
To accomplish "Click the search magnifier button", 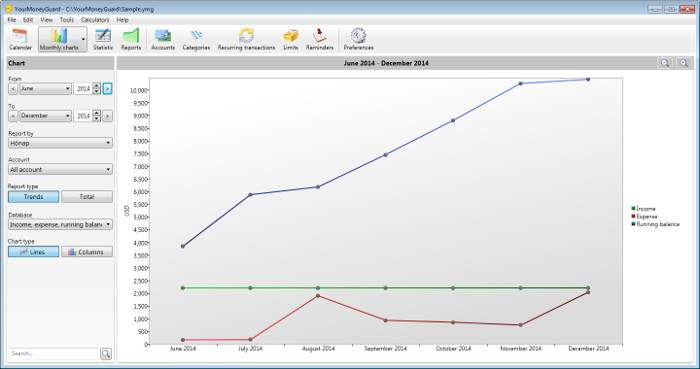I will coord(106,354).
